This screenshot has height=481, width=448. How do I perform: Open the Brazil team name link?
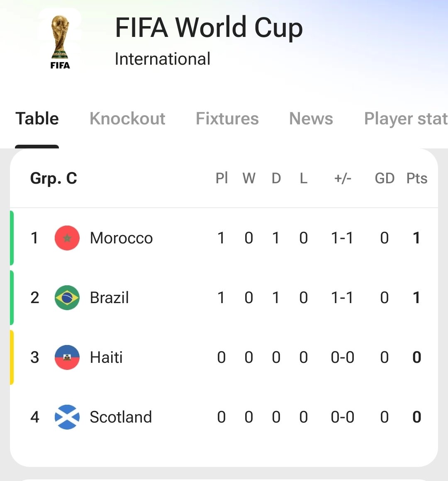click(x=109, y=298)
